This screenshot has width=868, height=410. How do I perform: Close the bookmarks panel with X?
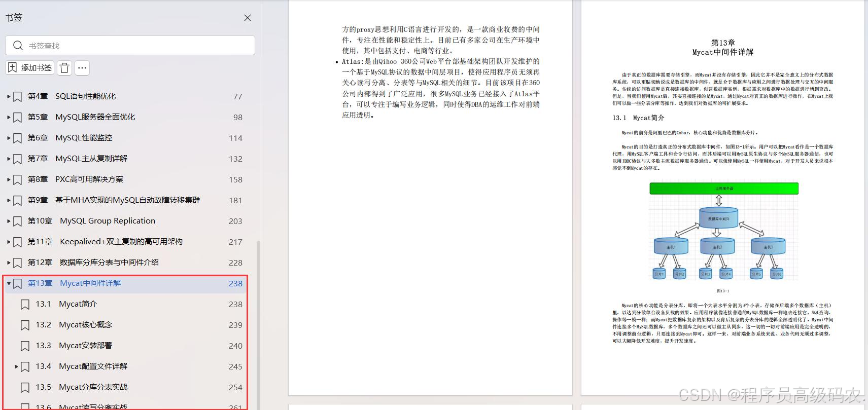[248, 18]
